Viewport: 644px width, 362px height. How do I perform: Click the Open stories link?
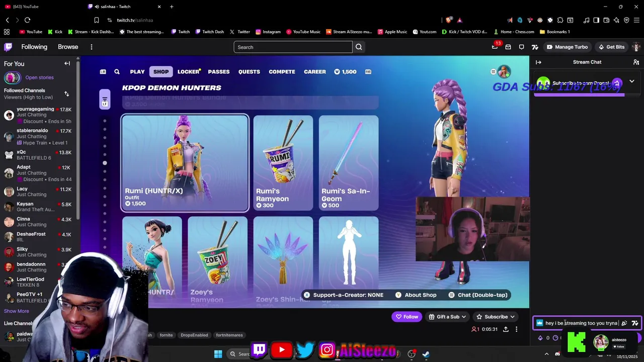pyautogui.click(x=39, y=77)
